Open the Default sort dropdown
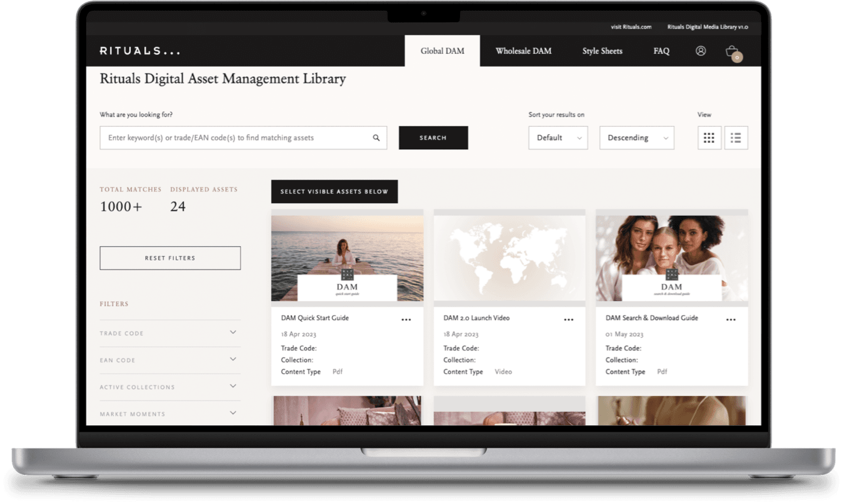This screenshot has width=843, height=504. [558, 138]
